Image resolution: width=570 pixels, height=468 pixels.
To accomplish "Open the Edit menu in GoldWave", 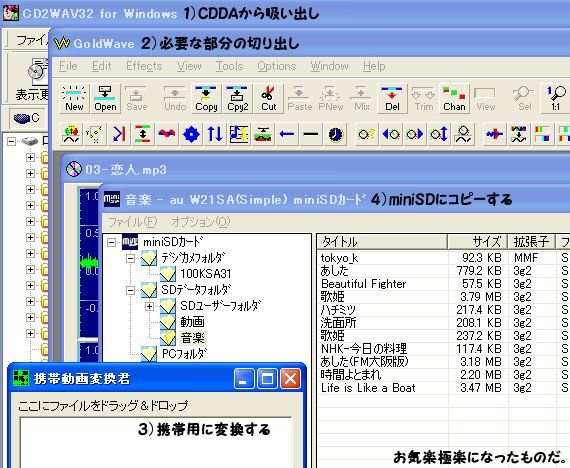I will pyautogui.click(x=101, y=66).
